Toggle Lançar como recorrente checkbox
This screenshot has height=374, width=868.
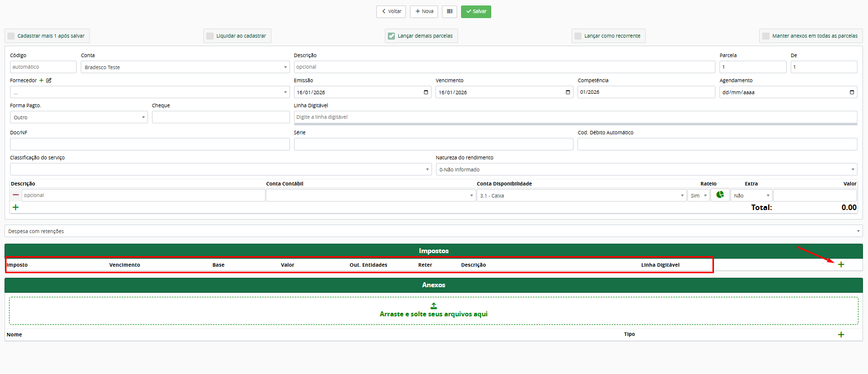coord(578,36)
